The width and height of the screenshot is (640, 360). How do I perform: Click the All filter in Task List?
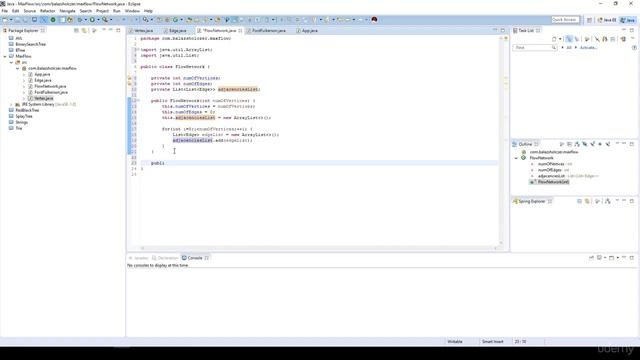[x=569, y=48]
